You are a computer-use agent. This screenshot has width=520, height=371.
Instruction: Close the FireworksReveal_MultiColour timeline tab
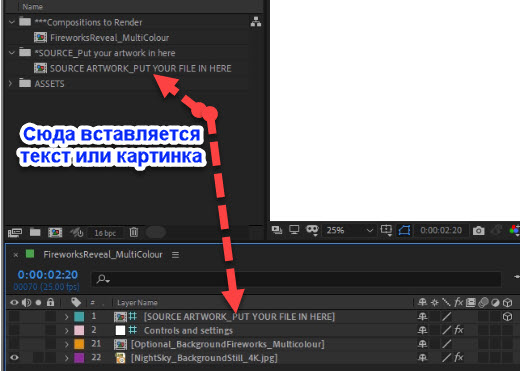click(x=15, y=255)
